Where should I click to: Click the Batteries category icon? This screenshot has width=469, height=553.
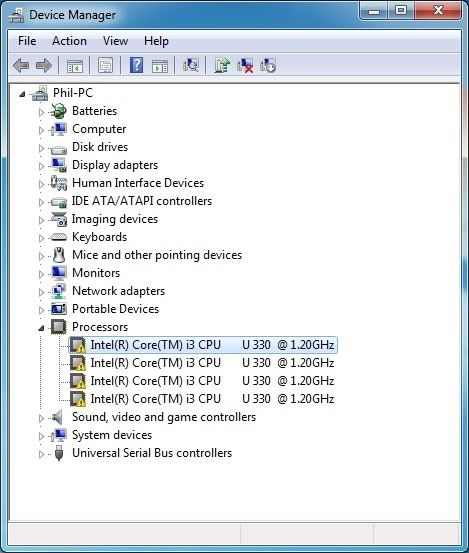click(x=59, y=111)
